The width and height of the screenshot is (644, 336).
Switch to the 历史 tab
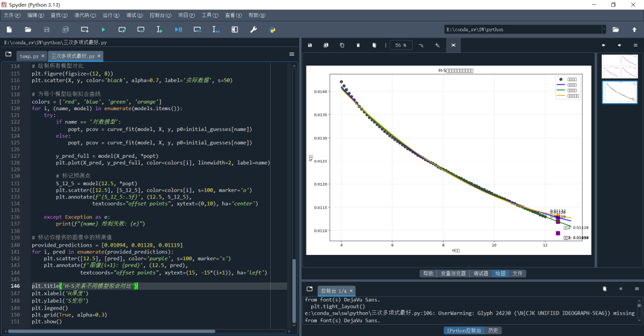tap(493, 330)
